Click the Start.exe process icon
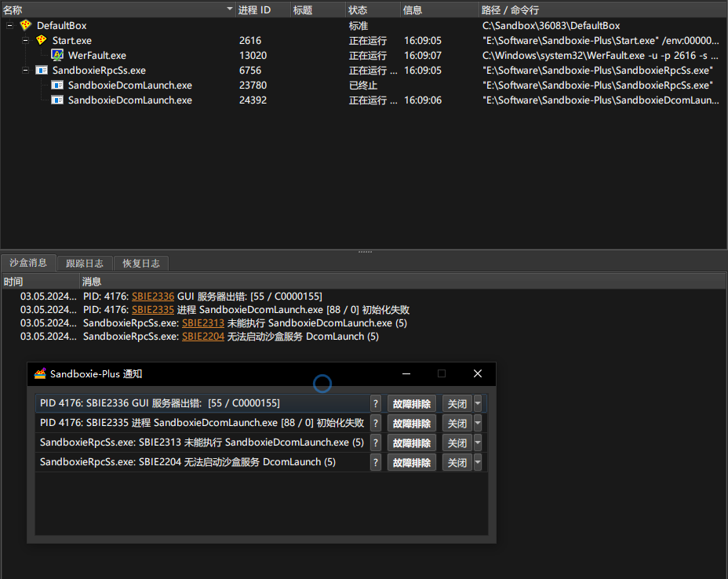Image resolution: width=728 pixels, height=579 pixels. tap(42, 41)
